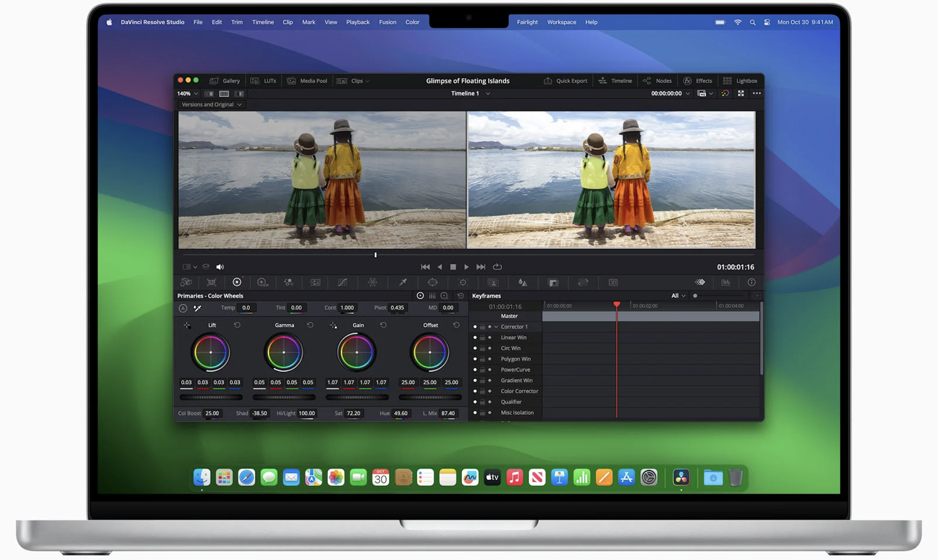Image resolution: width=938 pixels, height=560 pixels.
Task: Toggle Auto Balance A button
Action: click(183, 308)
